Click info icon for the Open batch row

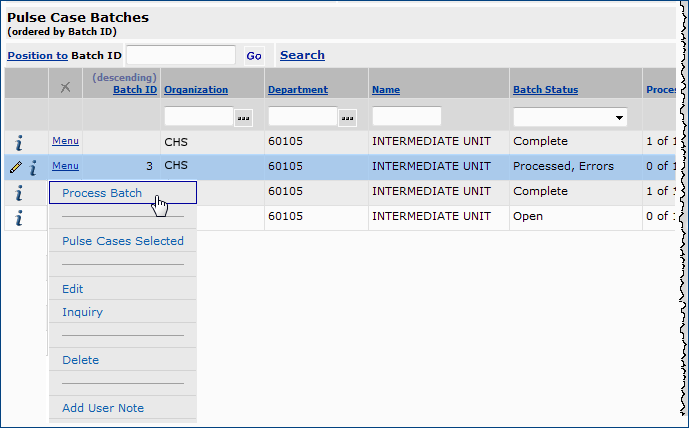18,218
